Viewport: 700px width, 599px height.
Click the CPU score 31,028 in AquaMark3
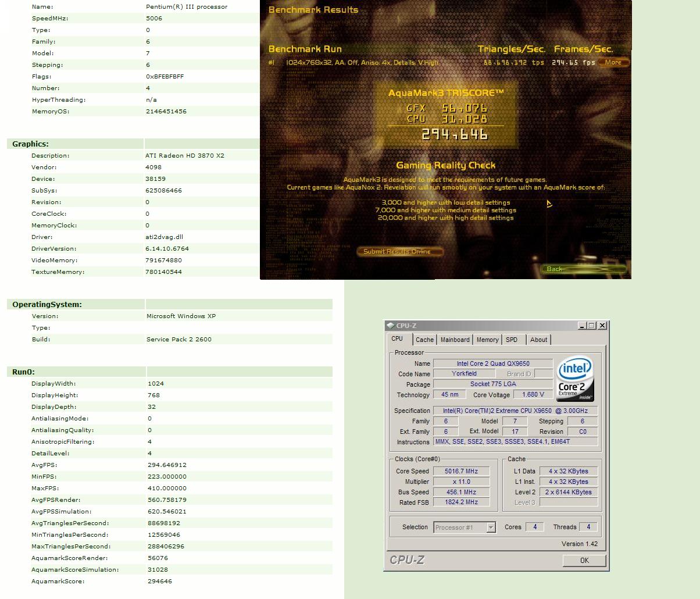464,119
